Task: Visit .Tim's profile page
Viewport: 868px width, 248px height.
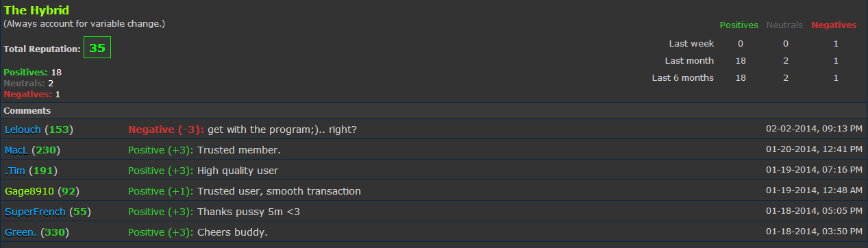Action: [x=15, y=171]
